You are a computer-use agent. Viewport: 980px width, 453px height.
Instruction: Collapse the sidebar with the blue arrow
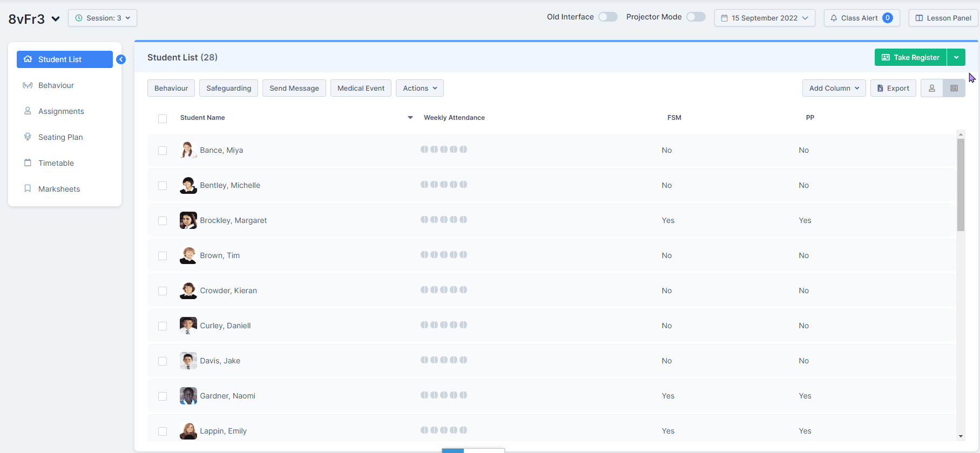(x=121, y=59)
